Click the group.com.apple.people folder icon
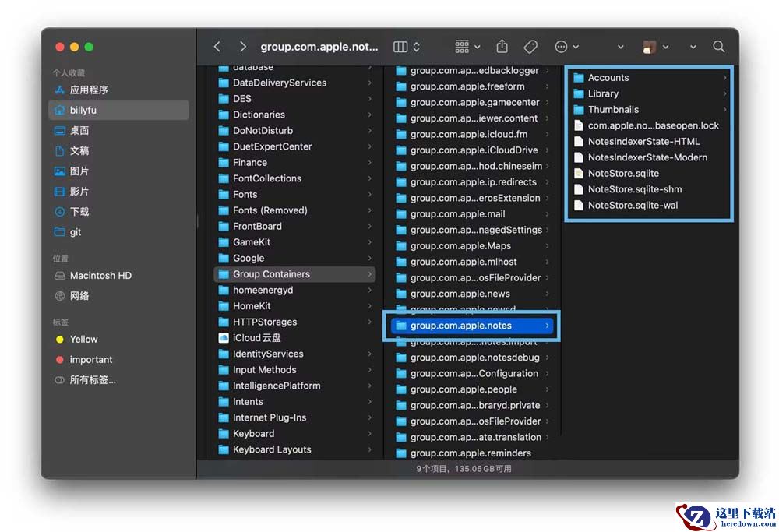The width and height of the screenshot is (779, 532). pos(401,389)
